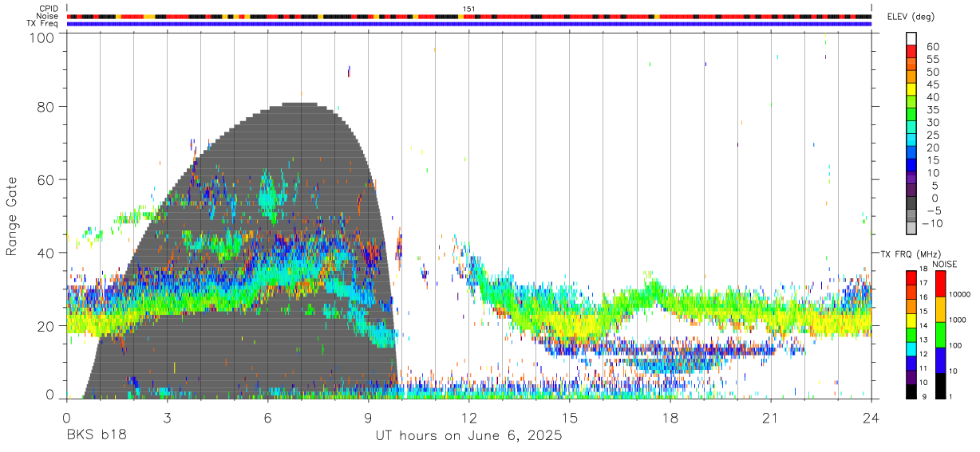Click the Noise row label
The image size is (980, 452).
coord(49,16)
